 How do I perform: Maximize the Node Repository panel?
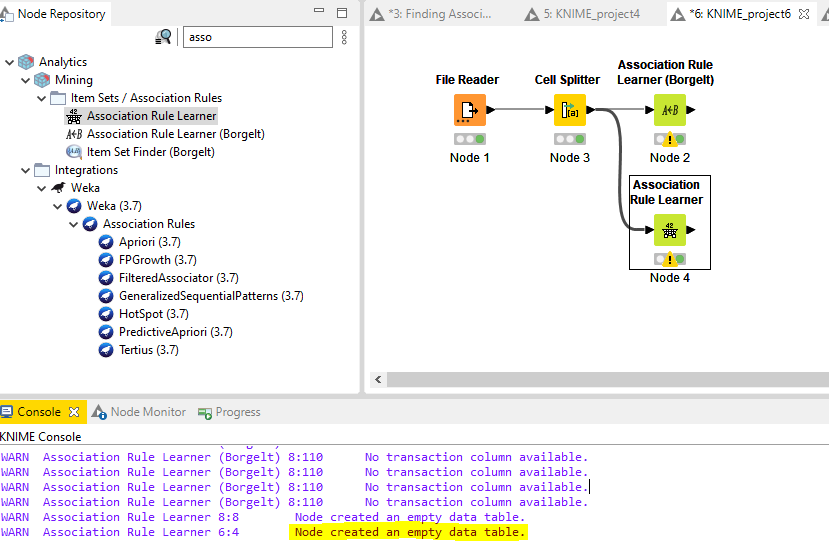coord(342,13)
